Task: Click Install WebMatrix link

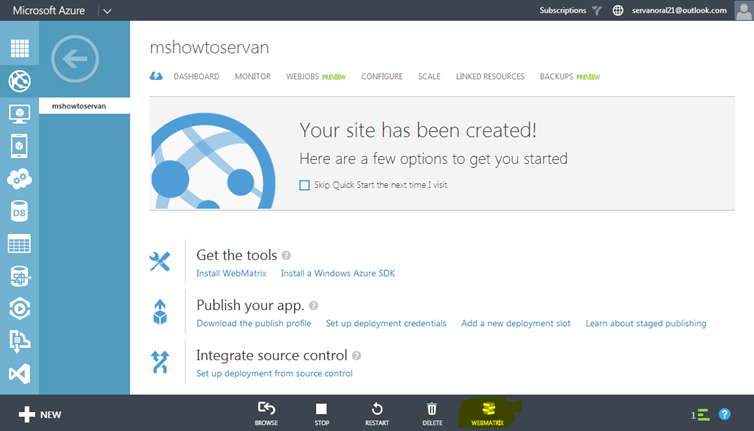Action: (x=231, y=273)
